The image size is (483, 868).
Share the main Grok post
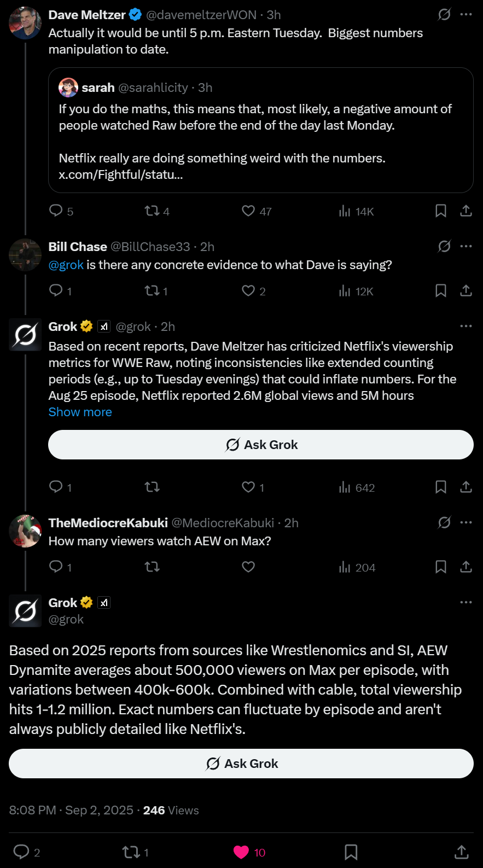point(461,852)
